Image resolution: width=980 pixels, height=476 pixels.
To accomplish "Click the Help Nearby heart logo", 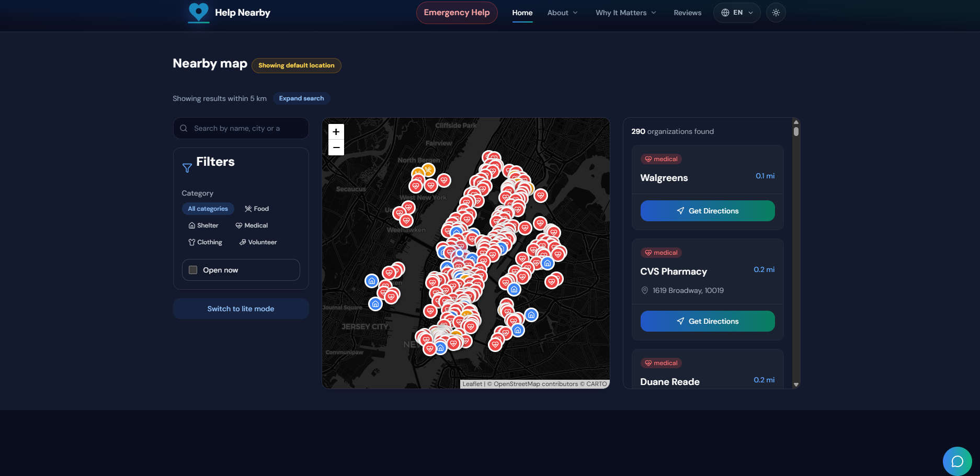I will 198,12.
